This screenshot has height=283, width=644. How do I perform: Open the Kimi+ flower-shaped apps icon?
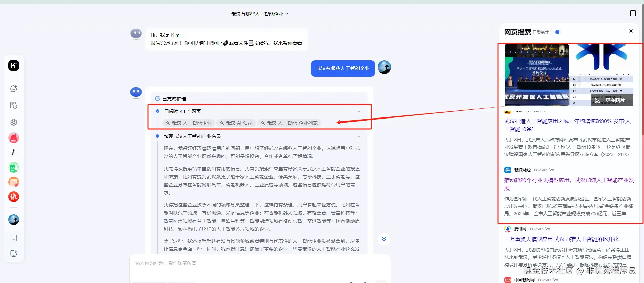tap(14, 122)
